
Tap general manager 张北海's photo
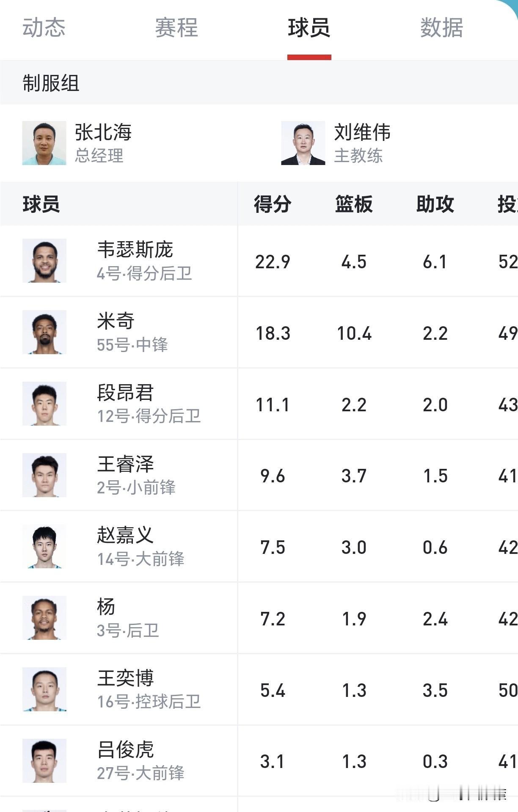44,143
